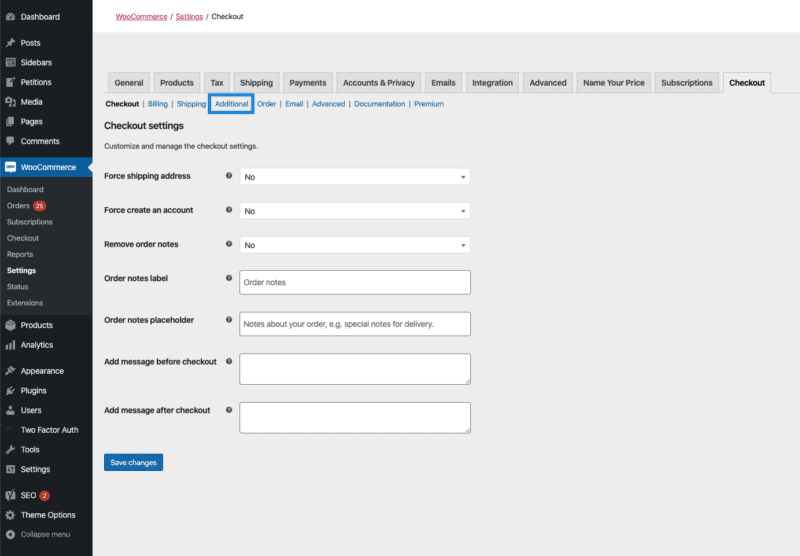Select the Accounts & Privacy tab
Viewport: 800px width, 556px height.
379,83
